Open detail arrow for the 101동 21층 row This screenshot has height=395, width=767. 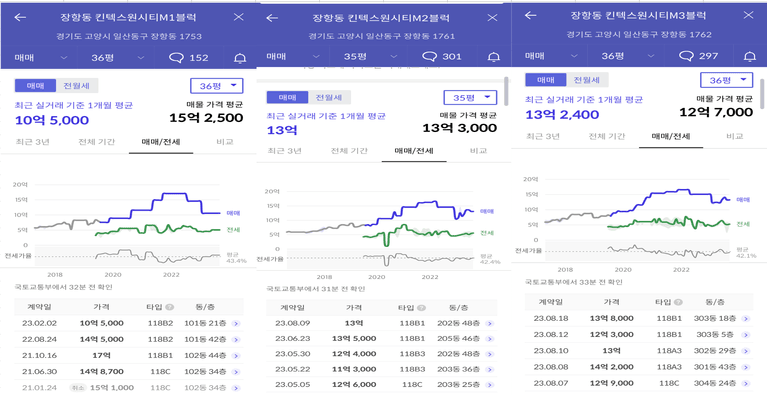click(236, 323)
